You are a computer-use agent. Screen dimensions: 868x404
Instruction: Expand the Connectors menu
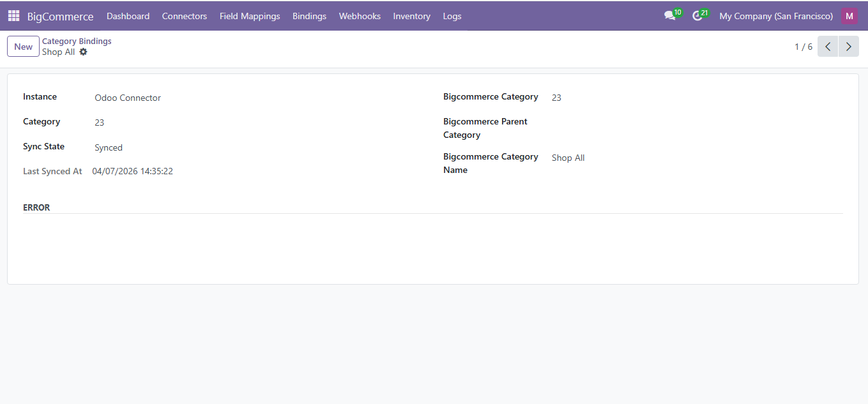pos(184,16)
